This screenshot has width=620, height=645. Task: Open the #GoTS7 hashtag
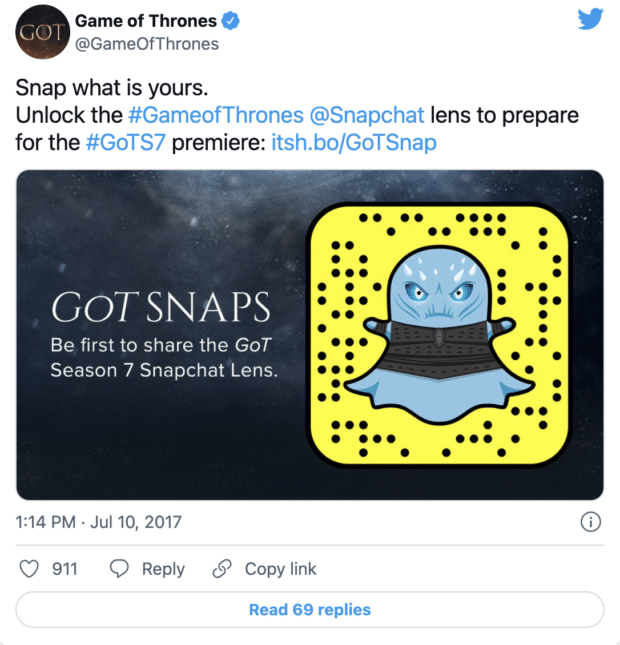pyautogui.click(x=125, y=143)
